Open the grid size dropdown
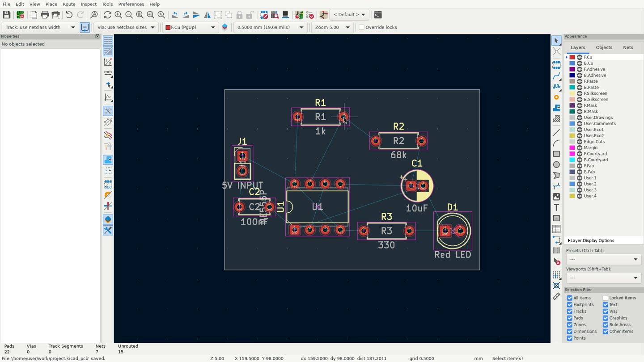The width and height of the screenshot is (644, 362). [270, 27]
